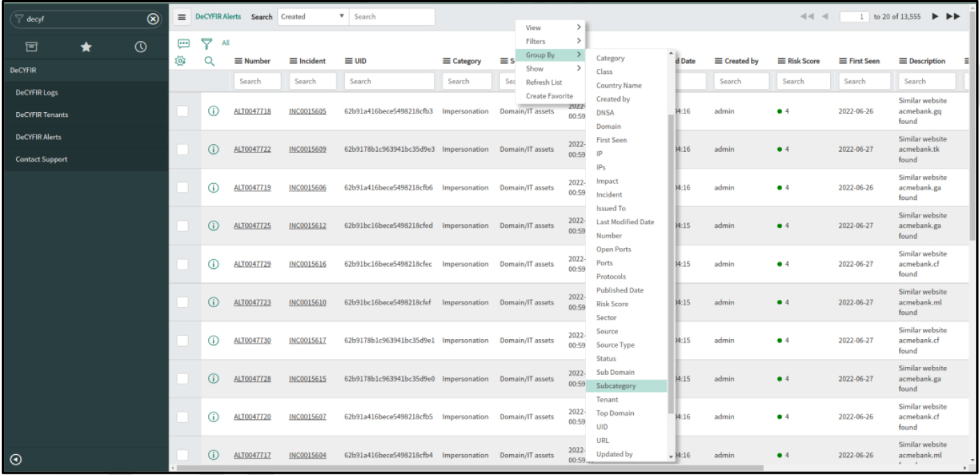Go to next page arrow
Screen dimensions: 980x475
click(935, 16)
